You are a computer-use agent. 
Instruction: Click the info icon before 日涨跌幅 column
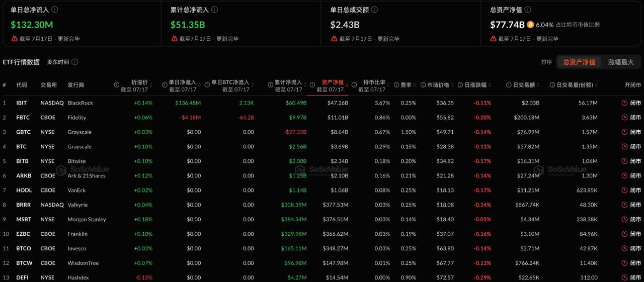[x=459, y=85]
